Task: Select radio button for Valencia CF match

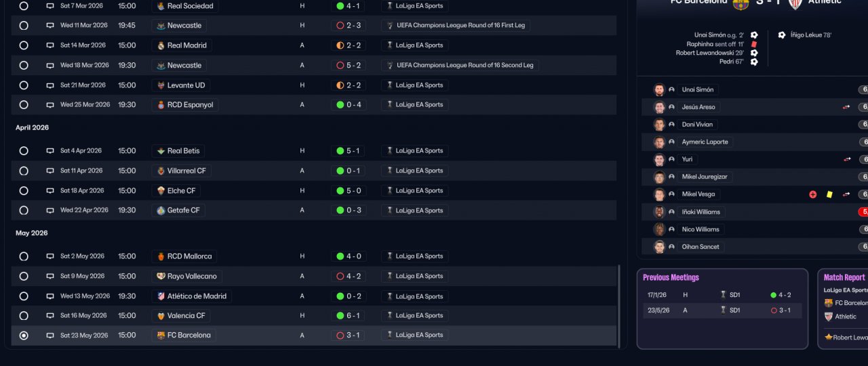Action: (x=24, y=316)
